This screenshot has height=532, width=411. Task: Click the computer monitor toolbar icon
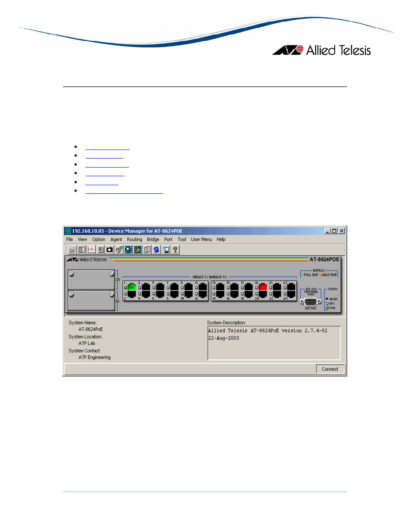(x=166, y=249)
